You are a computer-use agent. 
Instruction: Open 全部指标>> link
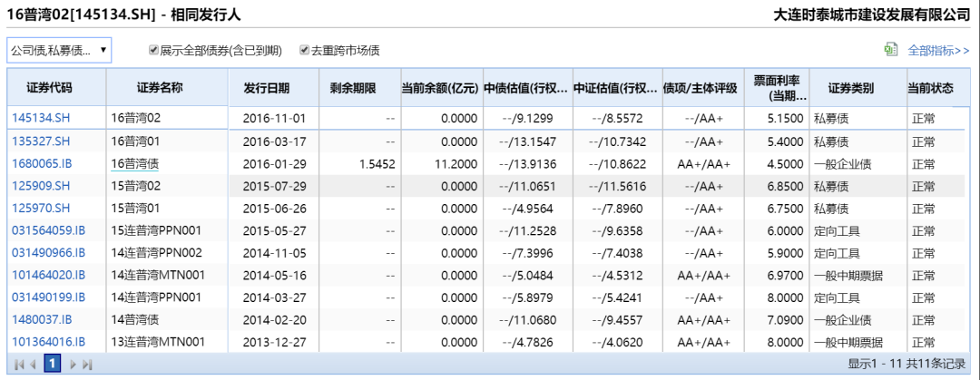pyautogui.click(x=938, y=51)
